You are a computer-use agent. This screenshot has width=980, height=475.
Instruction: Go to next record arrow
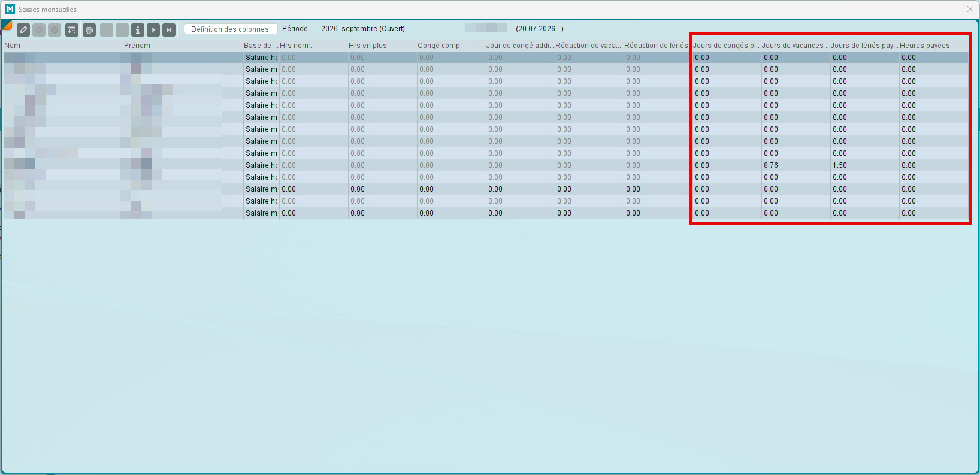point(153,29)
